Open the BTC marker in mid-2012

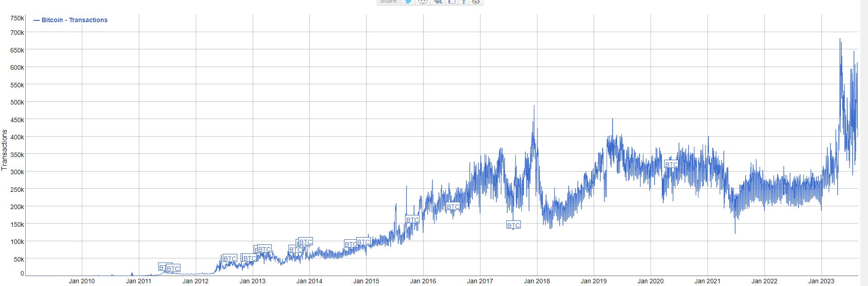(230, 259)
